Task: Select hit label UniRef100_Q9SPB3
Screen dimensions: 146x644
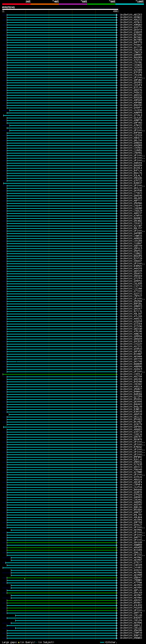Action: coord(131,82)
